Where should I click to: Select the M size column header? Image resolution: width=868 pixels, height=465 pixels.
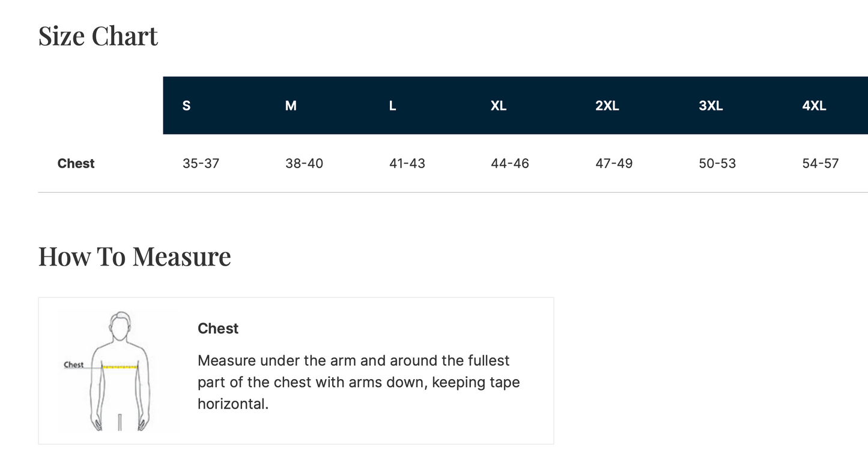tap(291, 106)
